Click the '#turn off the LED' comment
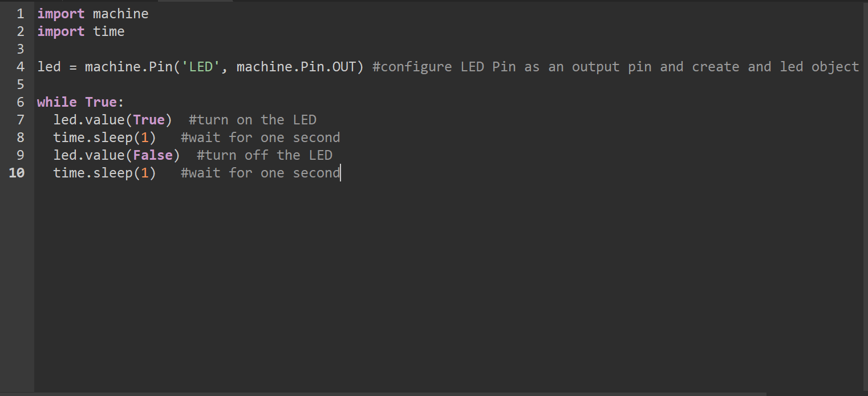Screen dimensions: 868x396 pyautogui.click(x=264, y=155)
